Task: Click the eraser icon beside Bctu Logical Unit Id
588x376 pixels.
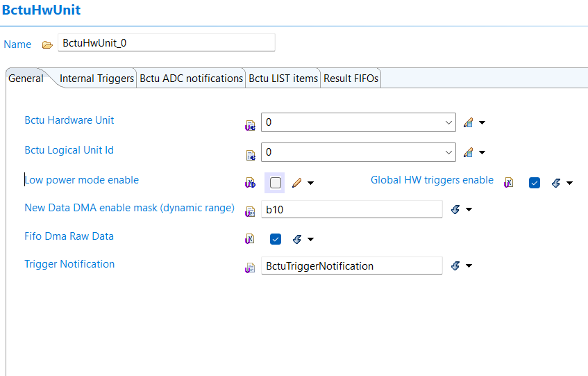Action: point(469,153)
